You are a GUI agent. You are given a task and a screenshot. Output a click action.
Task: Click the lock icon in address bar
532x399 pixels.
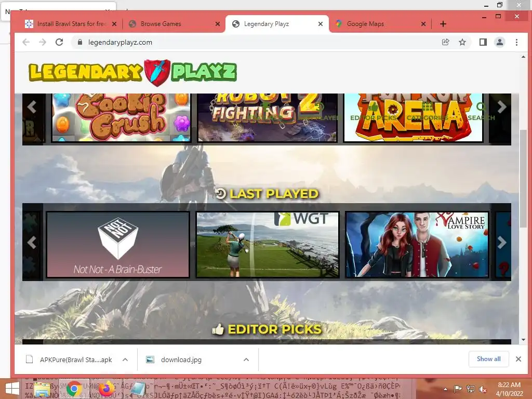(x=79, y=42)
